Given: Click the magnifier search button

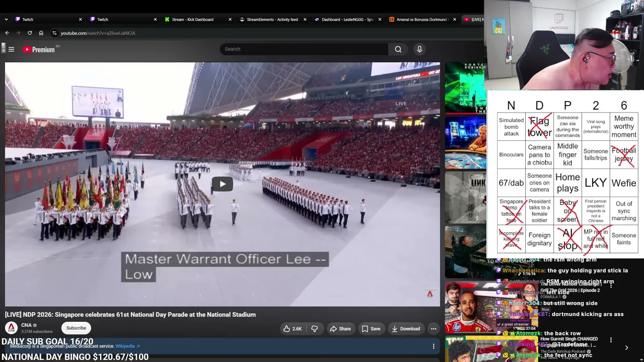Looking at the screenshot, I should (398, 49).
